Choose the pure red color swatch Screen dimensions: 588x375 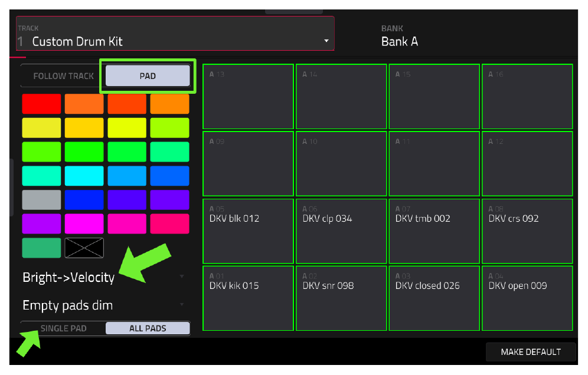(x=42, y=104)
